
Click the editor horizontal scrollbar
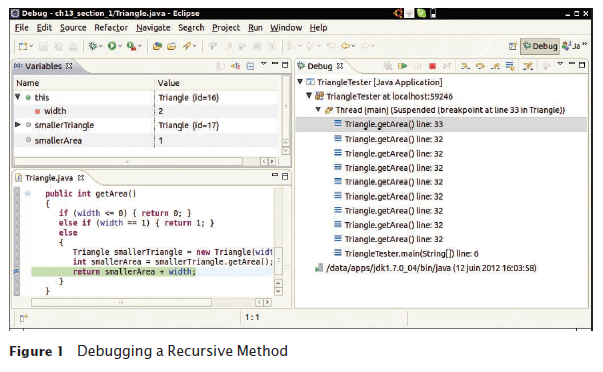pos(121,302)
